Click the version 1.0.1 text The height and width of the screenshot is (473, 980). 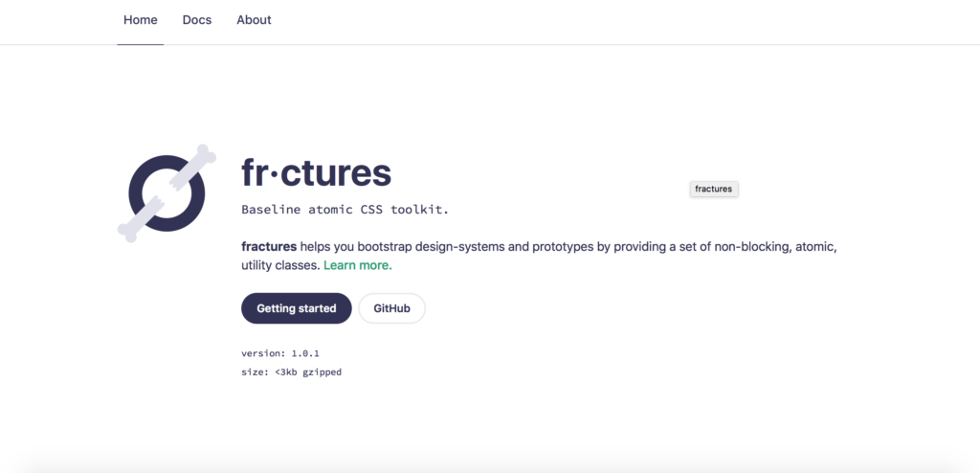coord(280,353)
